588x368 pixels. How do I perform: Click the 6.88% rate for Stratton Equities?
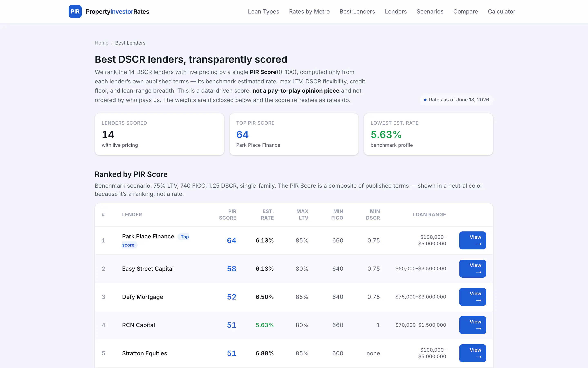(x=265, y=353)
